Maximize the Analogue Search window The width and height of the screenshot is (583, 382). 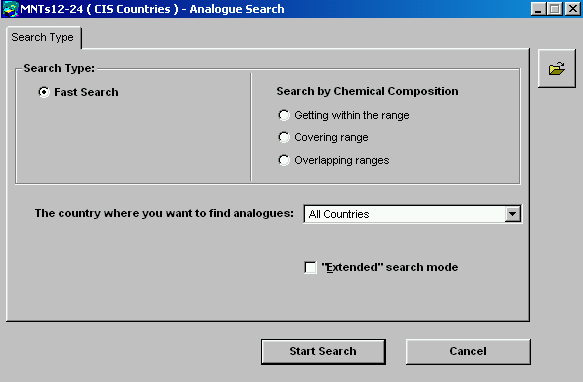point(554,9)
